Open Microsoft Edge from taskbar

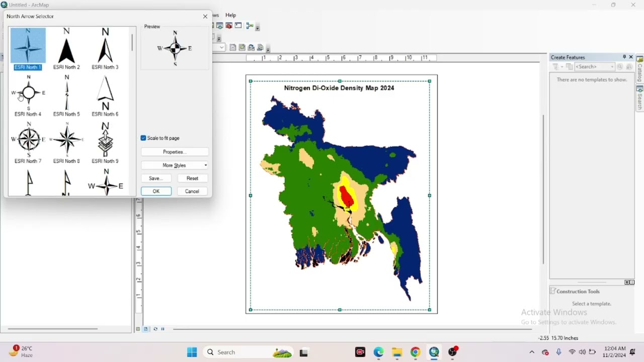click(378, 352)
